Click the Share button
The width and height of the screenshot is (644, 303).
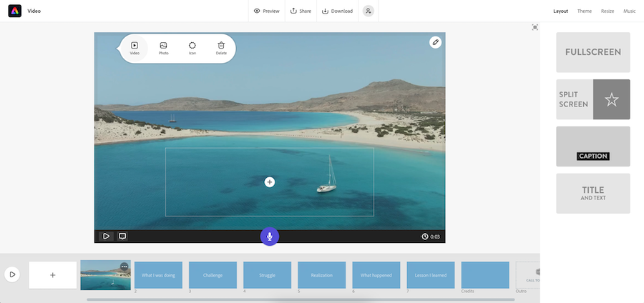301,11
